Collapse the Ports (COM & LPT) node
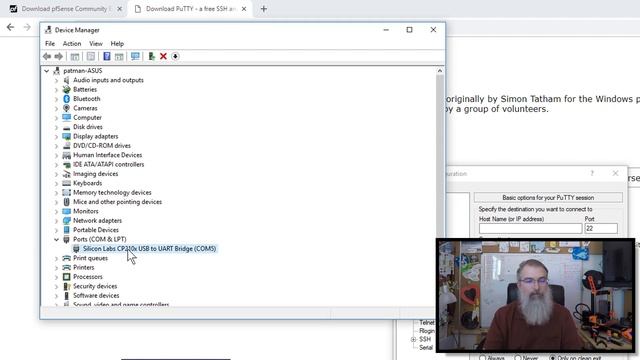The height and width of the screenshot is (360, 640). (x=56, y=240)
